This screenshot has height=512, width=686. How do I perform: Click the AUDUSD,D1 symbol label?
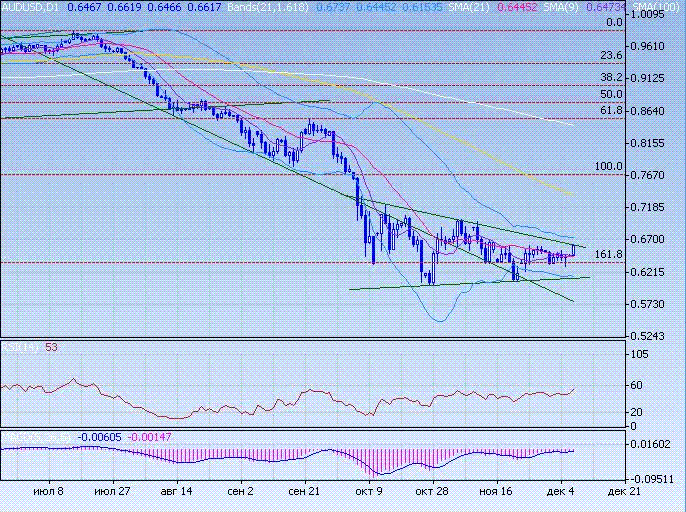pos(31,7)
